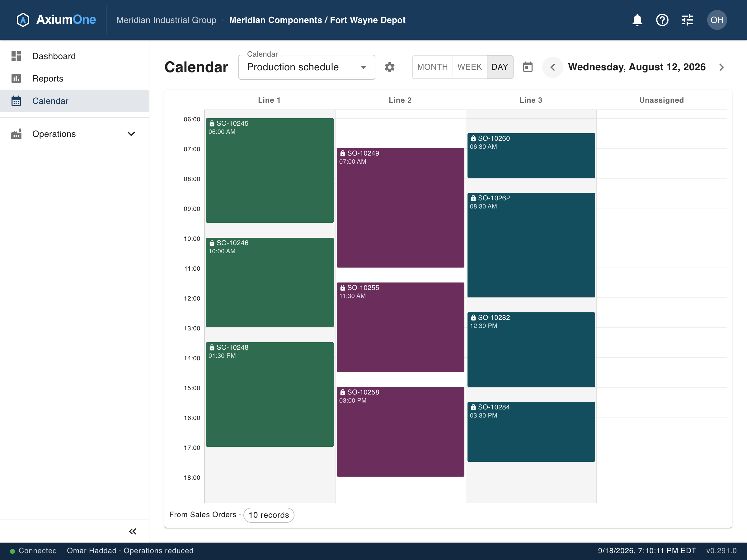Open order SO-10258 at 03:00 PM
Screen dimensions: 747x560
(x=401, y=432)
